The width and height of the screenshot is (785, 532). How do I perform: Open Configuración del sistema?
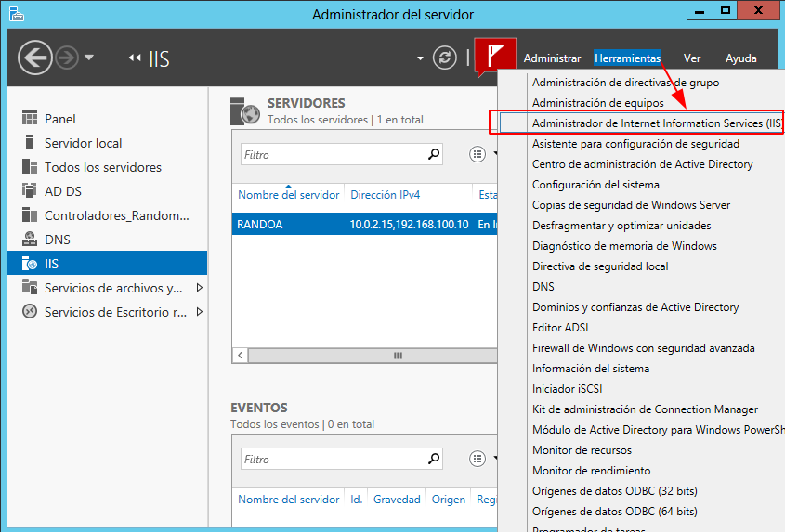pyautogui.click(x=595, y=185)
